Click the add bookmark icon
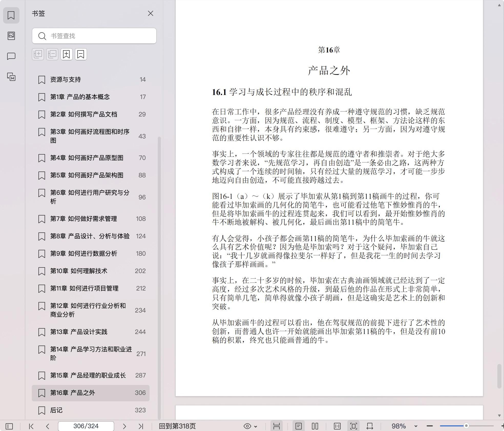Image resolution: width=504 pixels, height=431 pixels. pyautogui.click(x=67, y=54)
